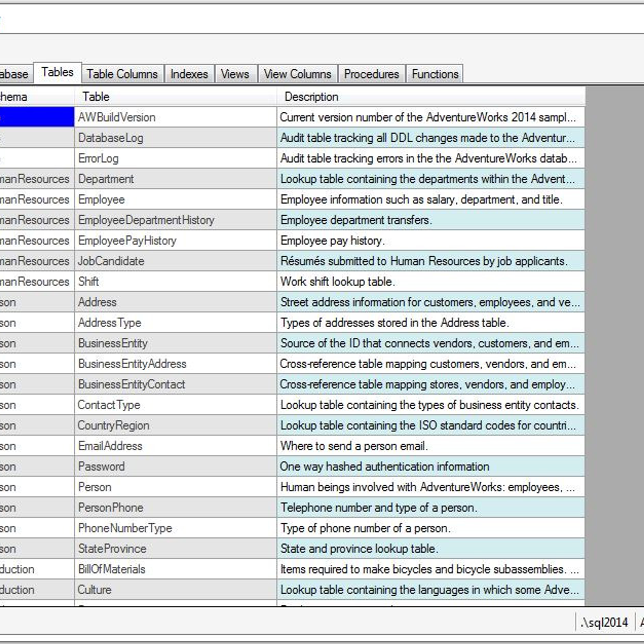The image size is (644, 644).
Task: Switch to the Functions tab
Action: tap(435, 74)
